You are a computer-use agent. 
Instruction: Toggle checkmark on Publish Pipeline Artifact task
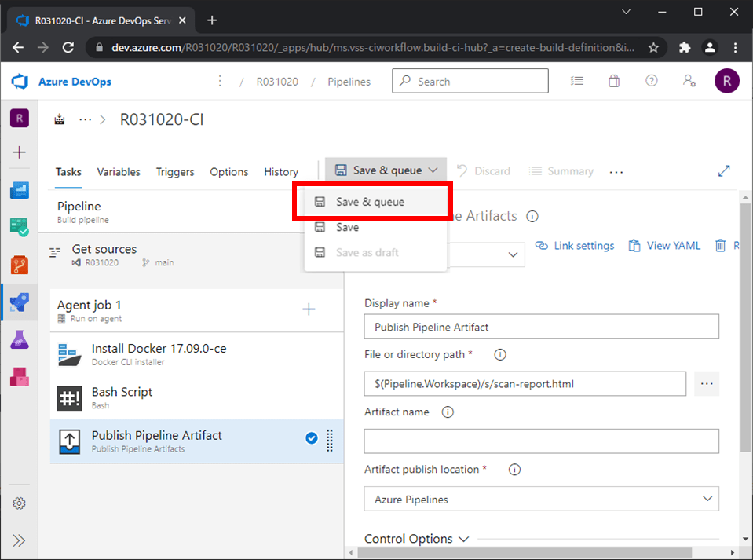312,437
